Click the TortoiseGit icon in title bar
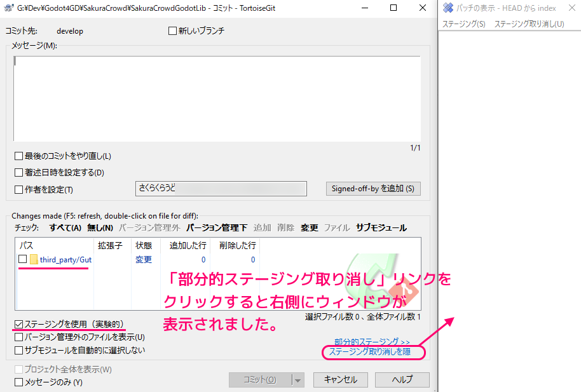The width and height of the screenshot is (581, 392). point(8,8)
